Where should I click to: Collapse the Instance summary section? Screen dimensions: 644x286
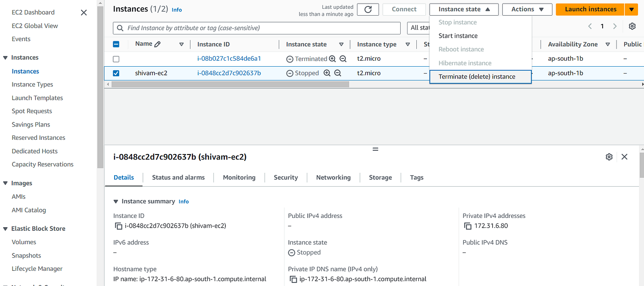[x=116, y=201]
